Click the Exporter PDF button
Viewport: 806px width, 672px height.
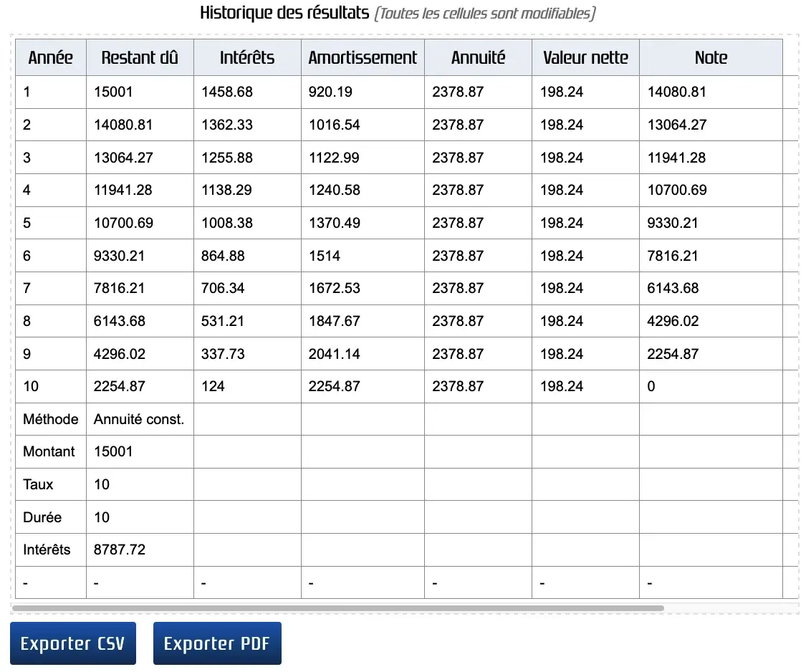pyautogui.click(x=217, y=643)
